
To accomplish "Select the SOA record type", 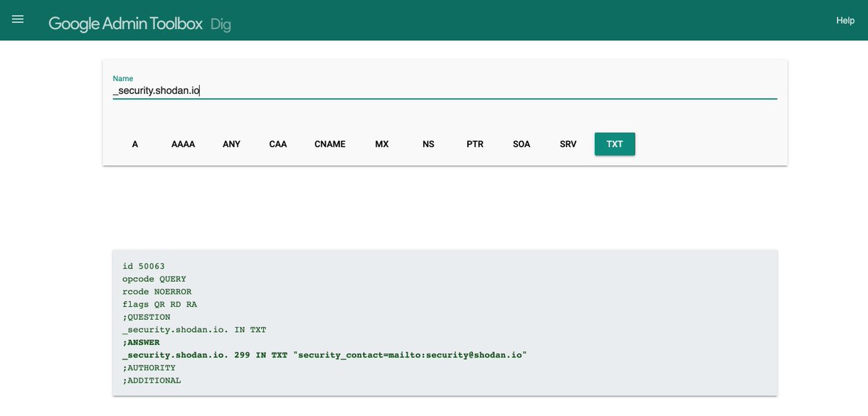I will pyautogui.click(x=522, y=144).
